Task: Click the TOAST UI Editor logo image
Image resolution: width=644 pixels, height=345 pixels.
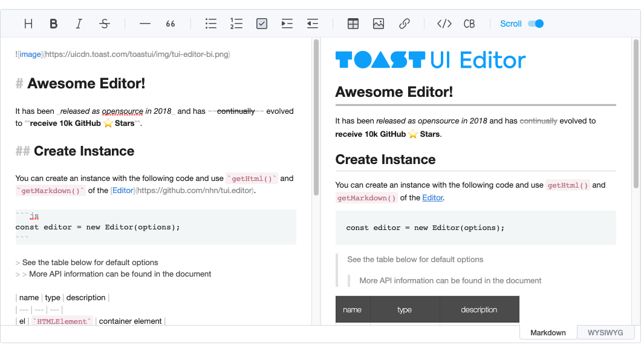Action: (x=431, y=60)
